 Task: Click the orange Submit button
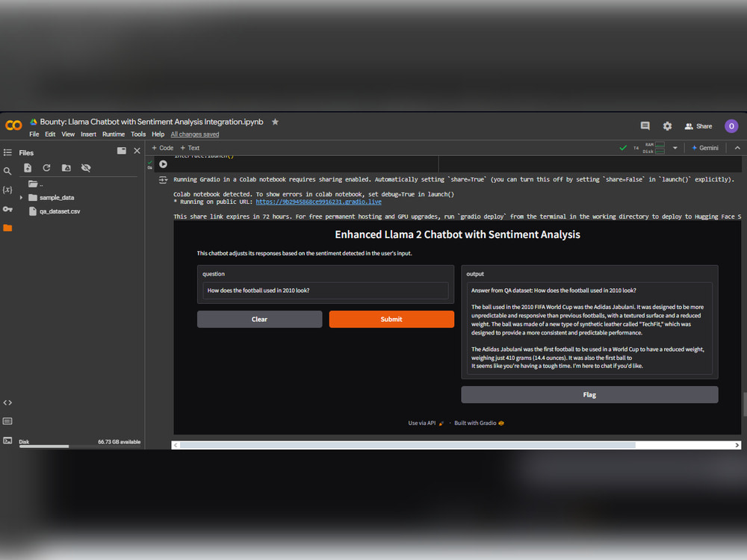click(391, 320)
